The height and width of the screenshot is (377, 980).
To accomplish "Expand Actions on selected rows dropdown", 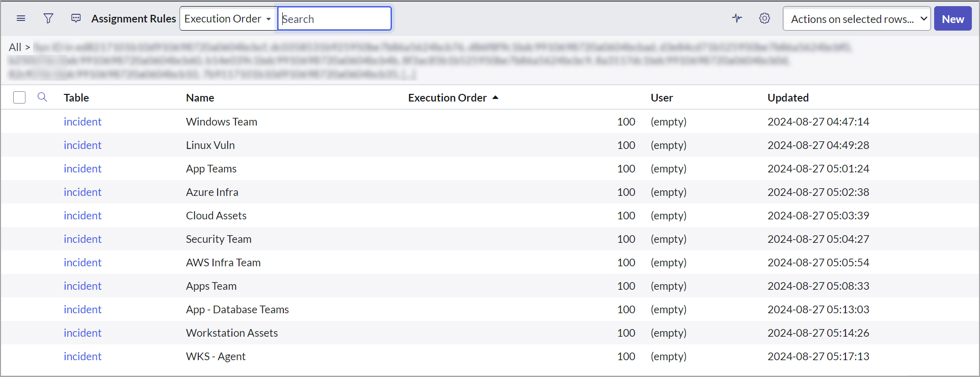I will pos(856,19).
